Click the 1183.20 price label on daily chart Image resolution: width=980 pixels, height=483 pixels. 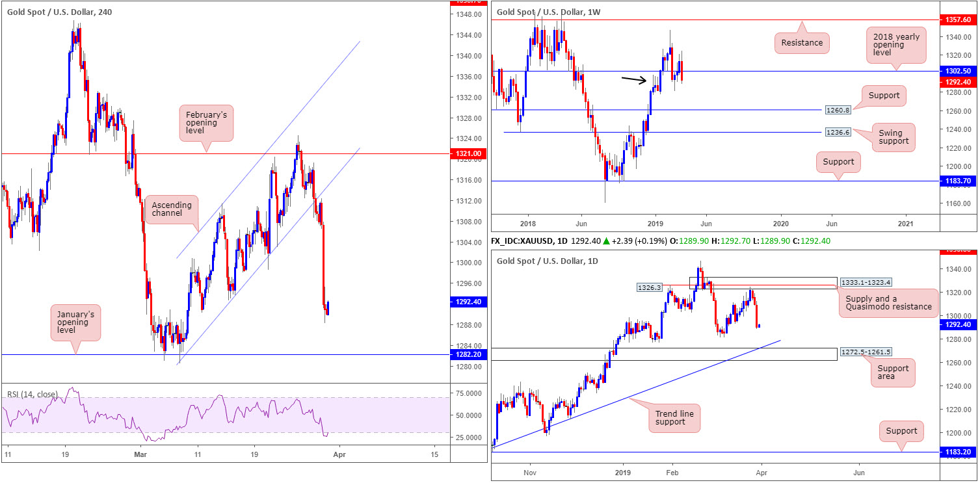point(959,452)
